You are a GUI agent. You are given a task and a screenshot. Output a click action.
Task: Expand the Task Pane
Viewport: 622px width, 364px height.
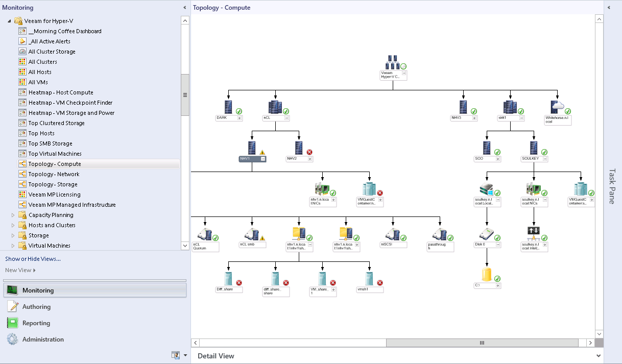tap(609, 7)
